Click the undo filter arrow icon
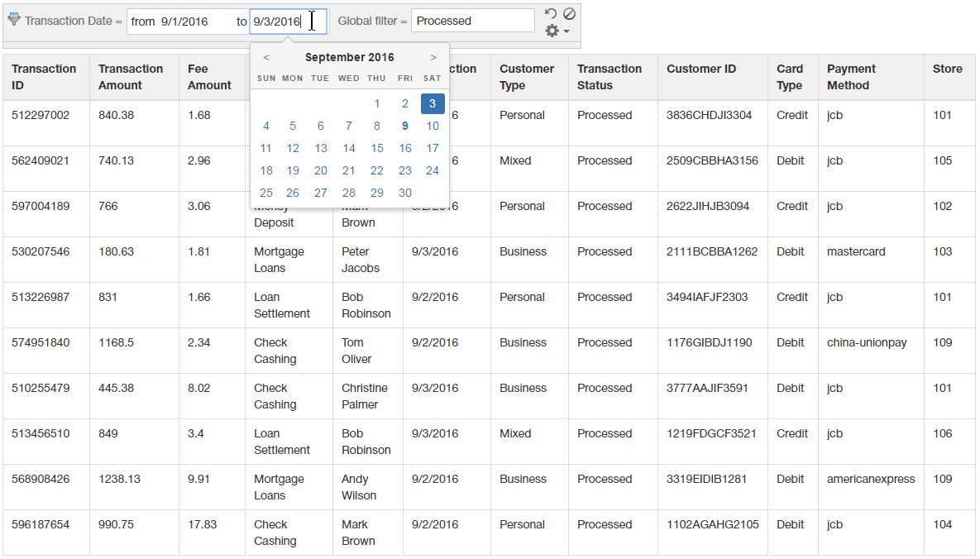This screenshot has width=980, height=559. 551,14
